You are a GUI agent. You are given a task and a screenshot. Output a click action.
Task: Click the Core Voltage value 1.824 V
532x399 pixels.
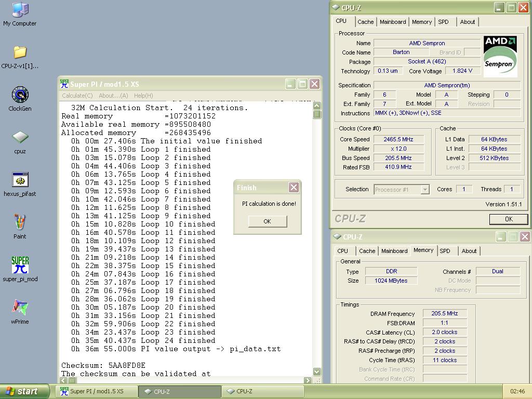pyautogui.click(x=462, y=71)
